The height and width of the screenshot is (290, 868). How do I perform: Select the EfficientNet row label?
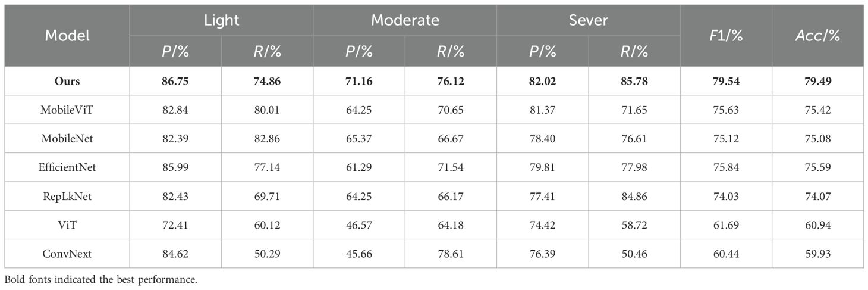click(67, 167)
